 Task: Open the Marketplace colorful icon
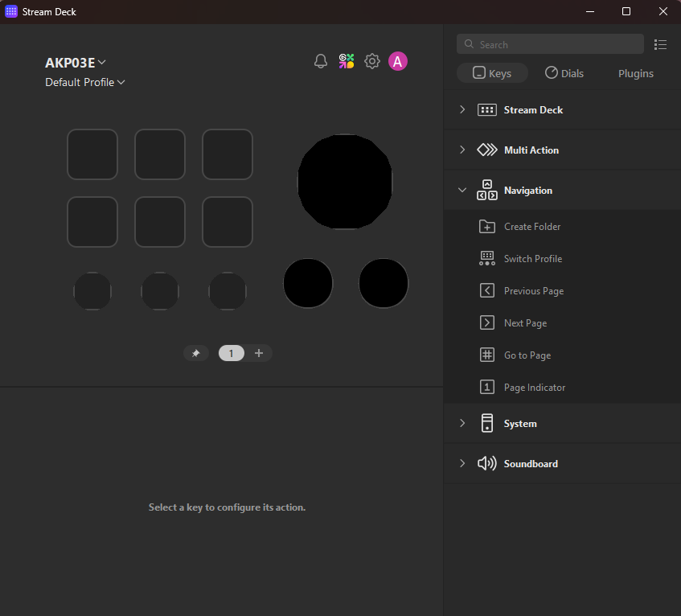(x=347, y=61)
